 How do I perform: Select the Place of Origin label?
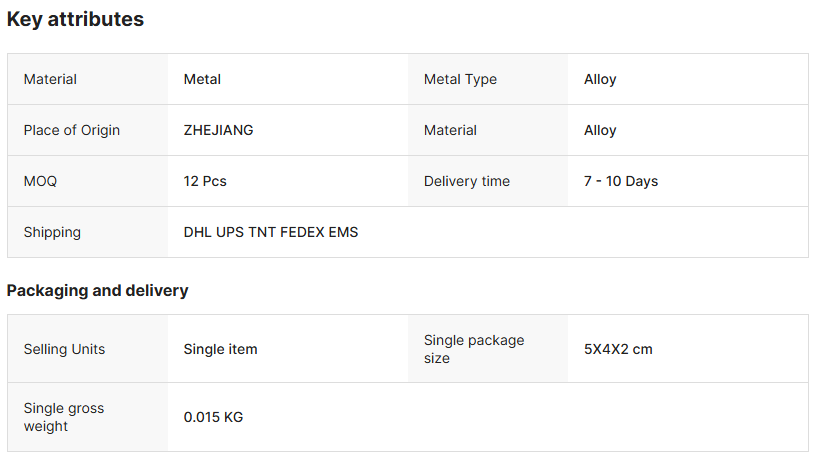click(x=72, y=130)
